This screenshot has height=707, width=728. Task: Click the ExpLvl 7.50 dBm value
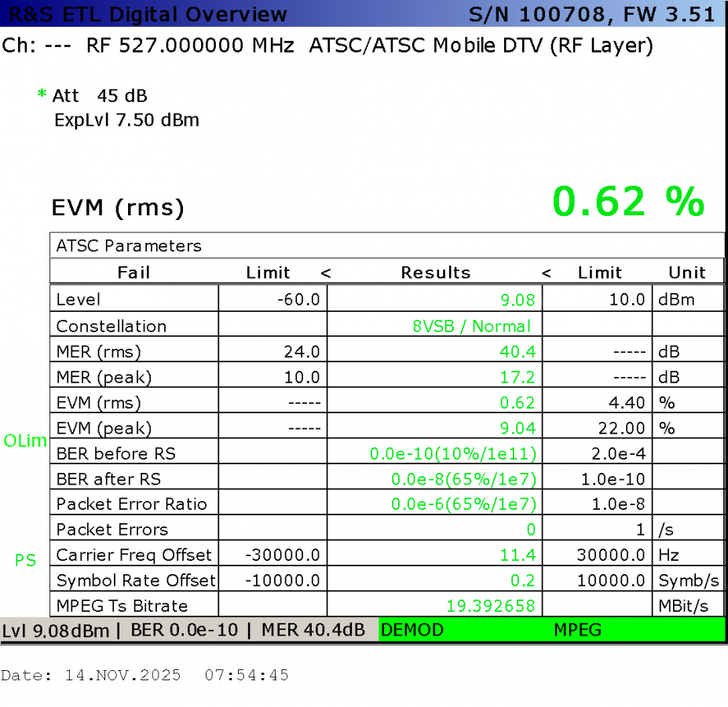126,120
